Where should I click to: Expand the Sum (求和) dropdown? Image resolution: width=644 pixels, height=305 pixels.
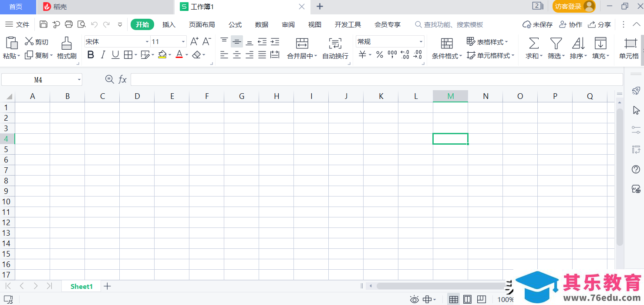[541, 56]
